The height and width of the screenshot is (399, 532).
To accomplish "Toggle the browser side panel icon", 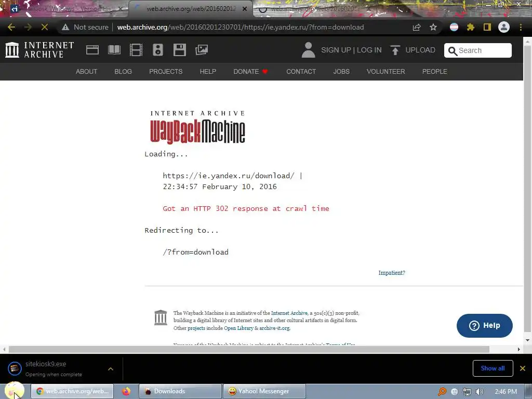I will click(487, 27).
